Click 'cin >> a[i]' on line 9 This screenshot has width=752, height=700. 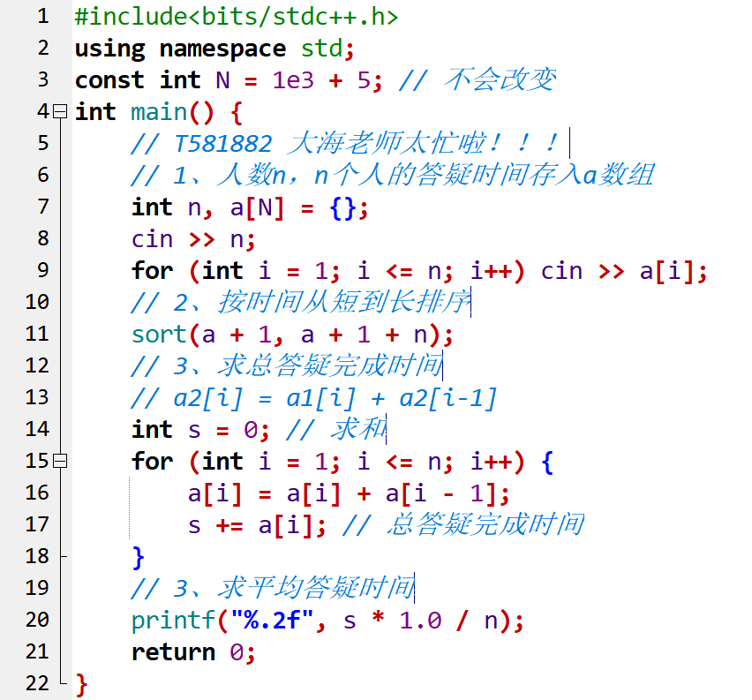click(619, 272)
